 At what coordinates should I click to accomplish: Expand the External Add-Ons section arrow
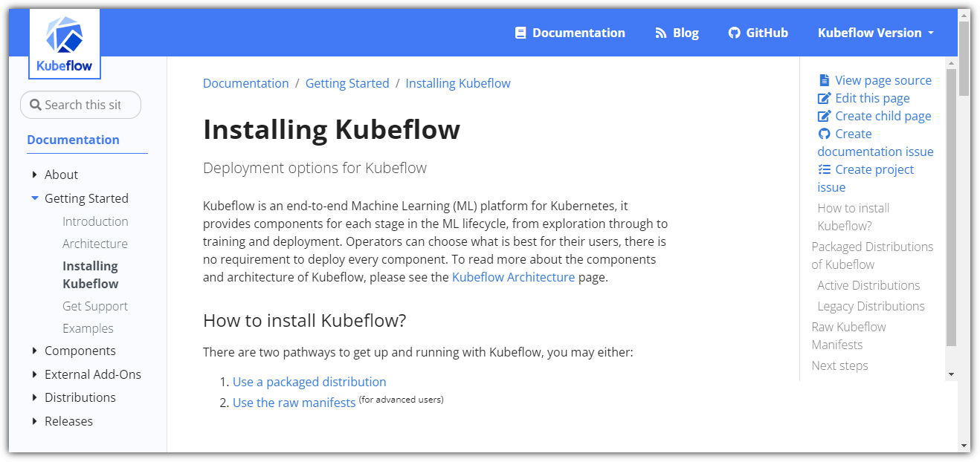[34, 374]
